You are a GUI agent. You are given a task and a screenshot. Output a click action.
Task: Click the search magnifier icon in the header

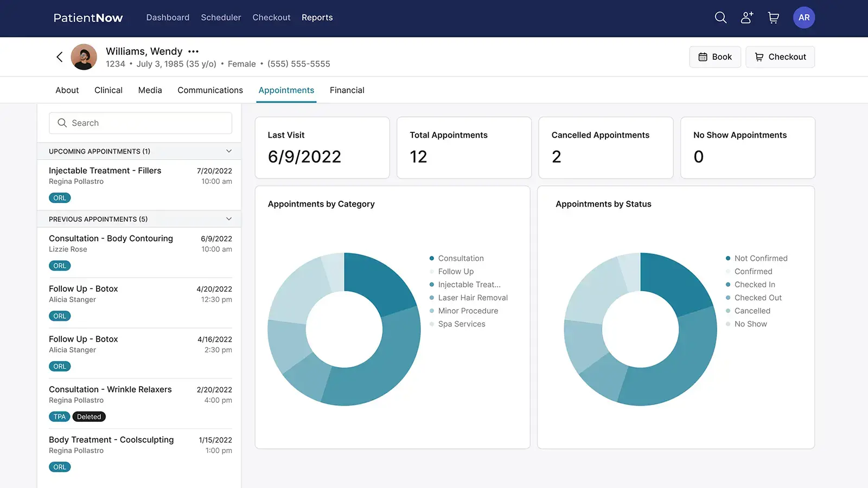tap(720, 17)
